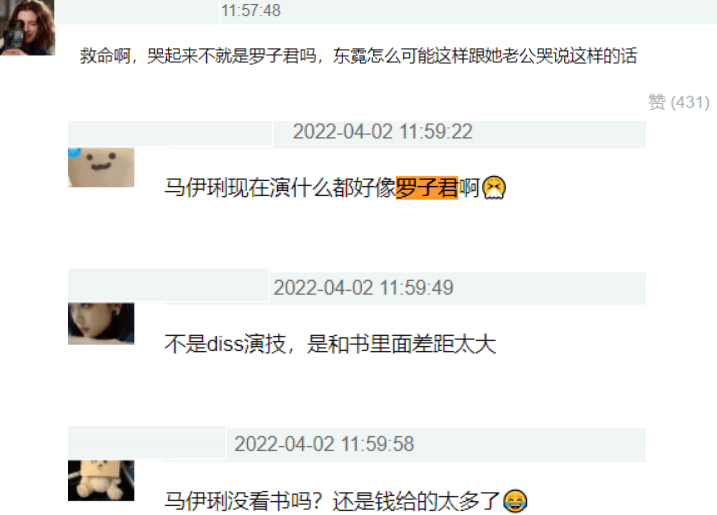Click the blurred username next to 11:57:48
This screenshot has height=515, width=717.
137,12
